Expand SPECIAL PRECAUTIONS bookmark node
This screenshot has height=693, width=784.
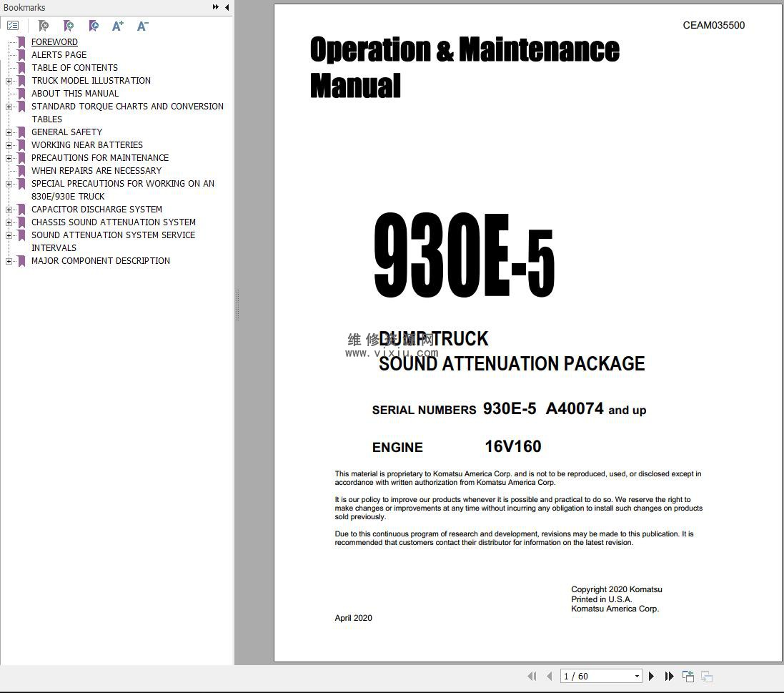coord(9,184)
